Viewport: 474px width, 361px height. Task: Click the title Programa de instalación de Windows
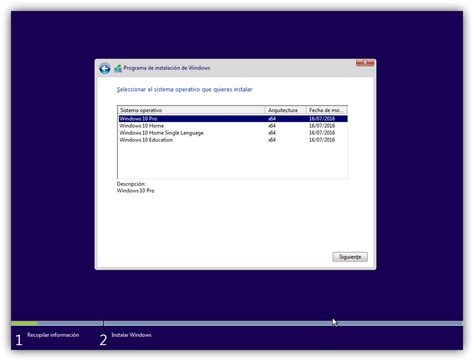pyautogui.click(x=167, y=68)
